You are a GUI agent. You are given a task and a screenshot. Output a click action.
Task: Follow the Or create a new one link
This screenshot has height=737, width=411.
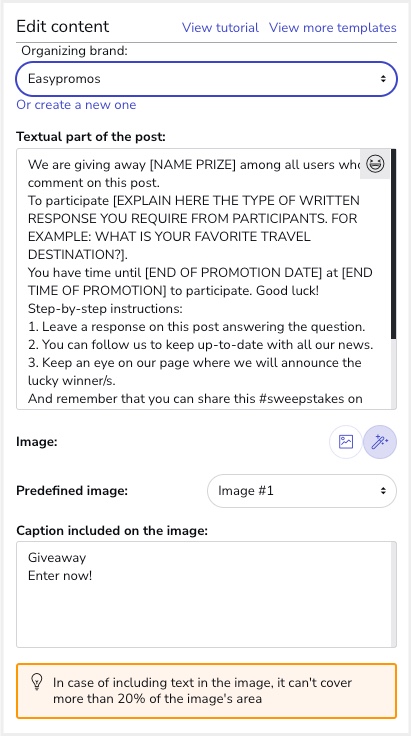(x=76, y=104)
